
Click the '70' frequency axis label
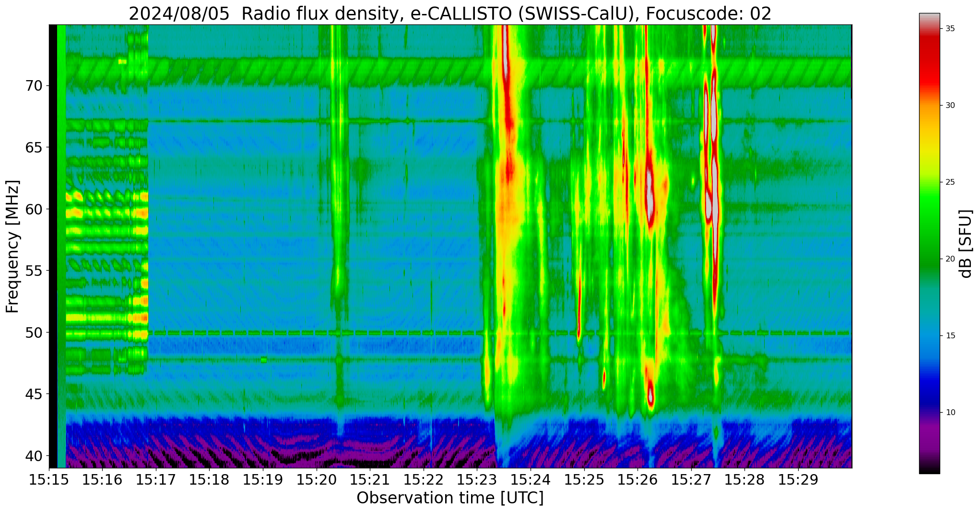pos(34,86)
